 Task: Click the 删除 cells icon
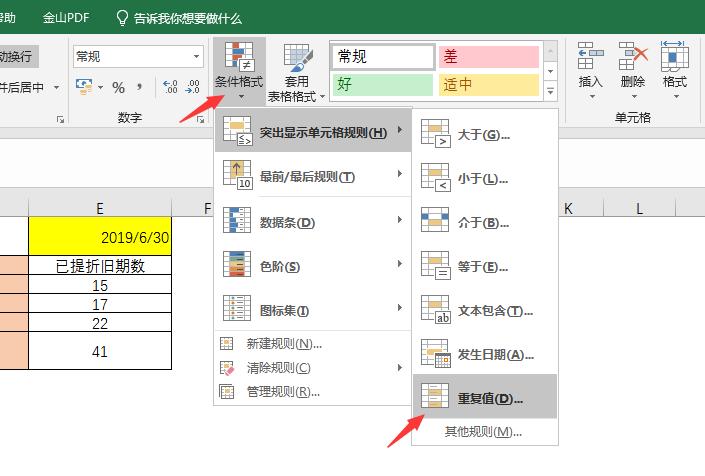point(633,57)
